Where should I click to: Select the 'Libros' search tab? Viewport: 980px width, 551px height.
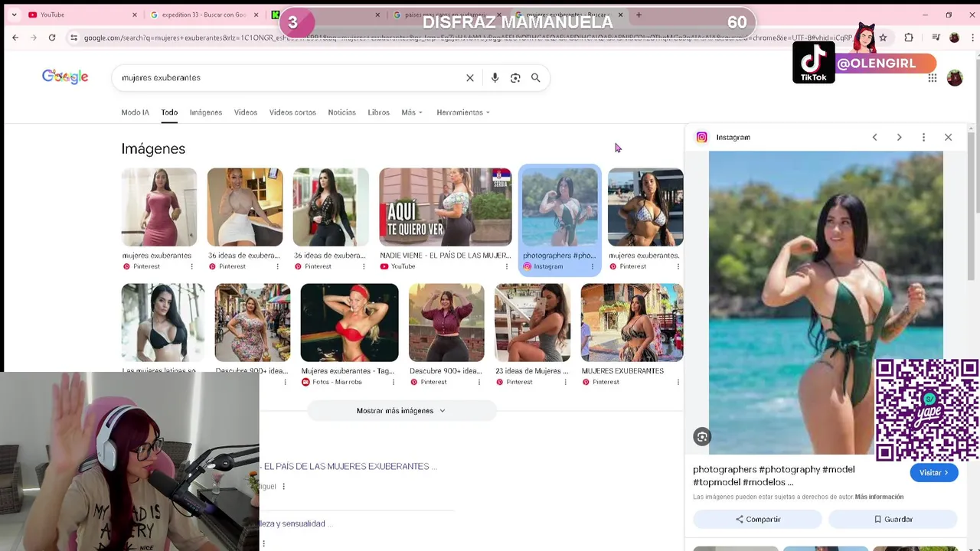click(x=378, y=112)
